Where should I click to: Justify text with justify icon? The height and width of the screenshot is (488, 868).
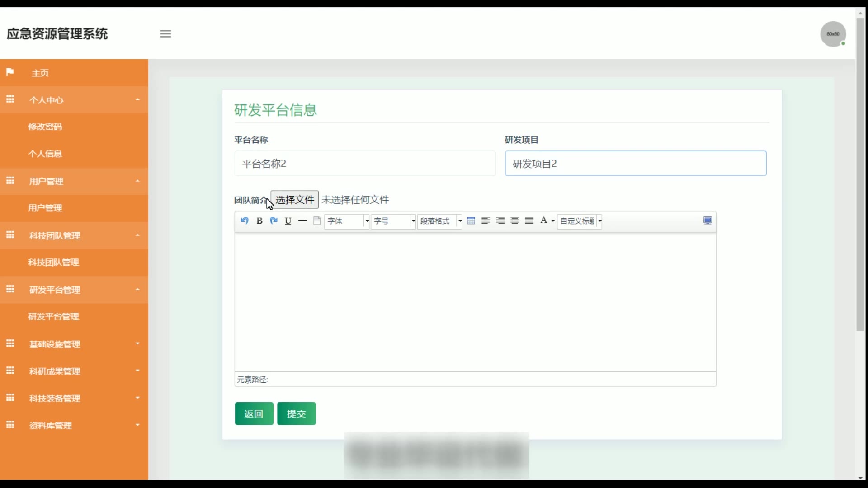(529, 221)
